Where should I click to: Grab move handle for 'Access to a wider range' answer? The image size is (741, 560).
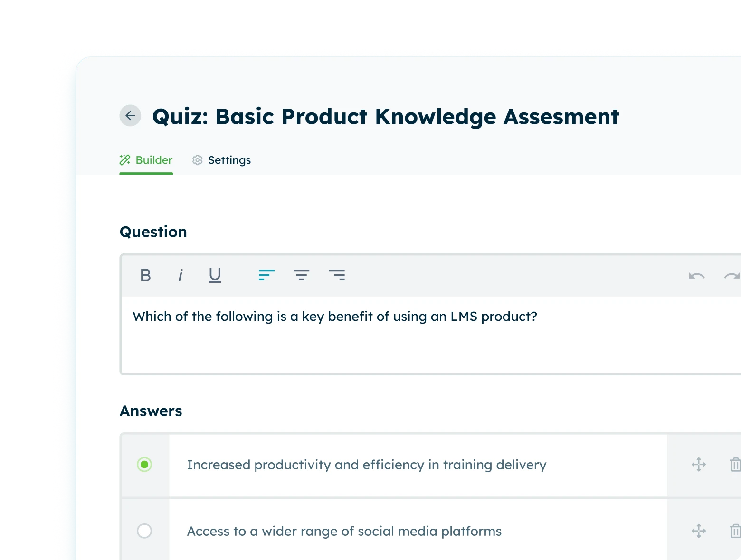pos(699,531)
